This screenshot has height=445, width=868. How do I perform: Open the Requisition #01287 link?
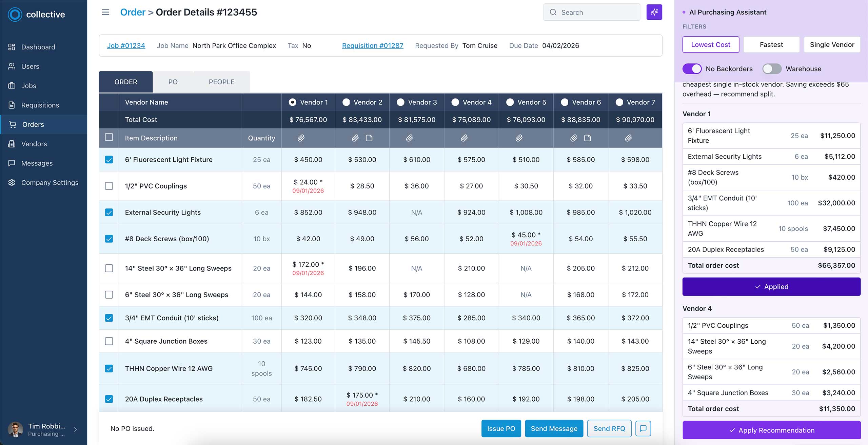(373, 45)
